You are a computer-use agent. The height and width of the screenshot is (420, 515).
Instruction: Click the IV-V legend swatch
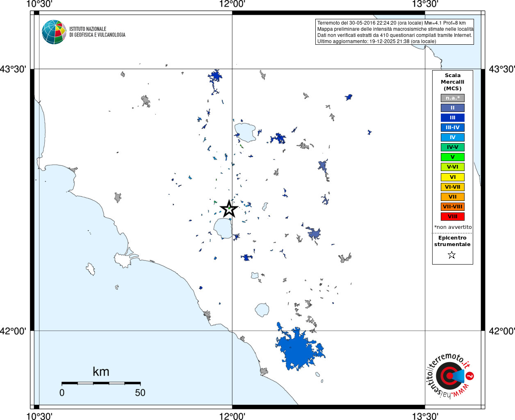(452, 147)
